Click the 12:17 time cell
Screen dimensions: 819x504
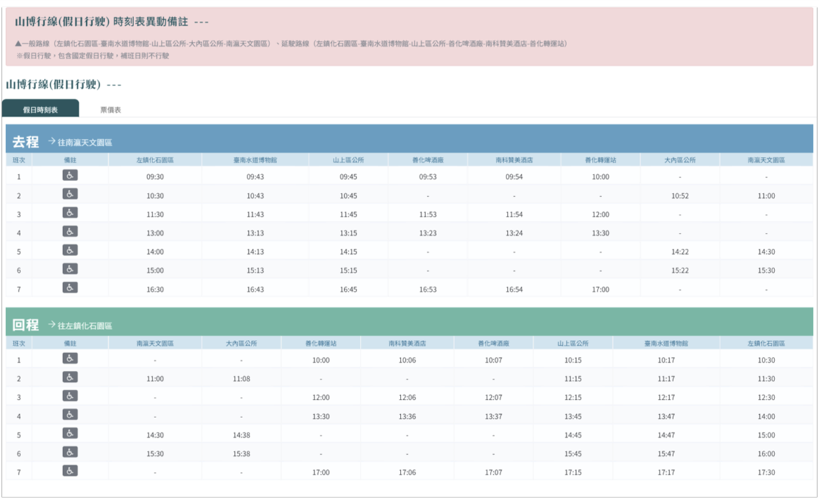[x=666, y=398]
